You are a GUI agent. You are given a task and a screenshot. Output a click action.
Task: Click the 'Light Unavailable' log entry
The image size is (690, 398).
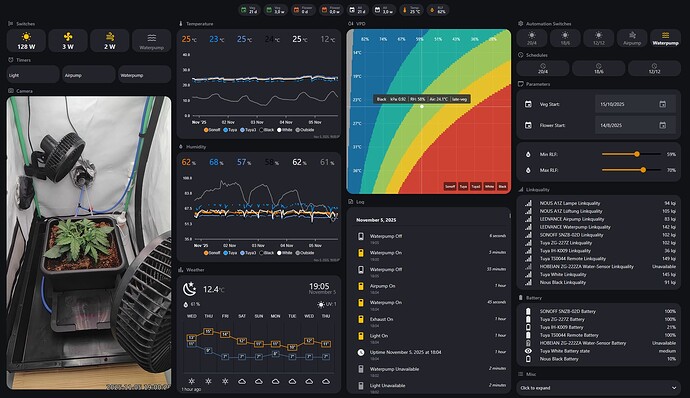click(432, 387)
